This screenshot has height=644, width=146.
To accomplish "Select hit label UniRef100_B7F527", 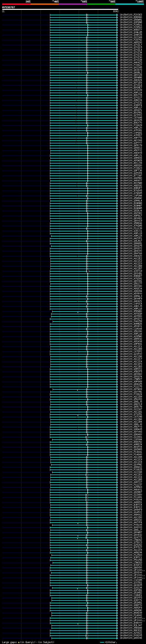I will 131,547.
